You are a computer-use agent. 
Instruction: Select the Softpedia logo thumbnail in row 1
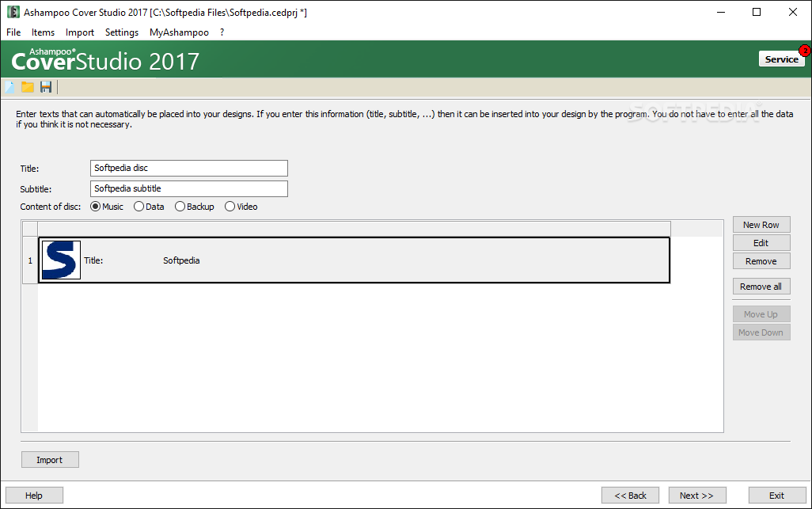61,260
